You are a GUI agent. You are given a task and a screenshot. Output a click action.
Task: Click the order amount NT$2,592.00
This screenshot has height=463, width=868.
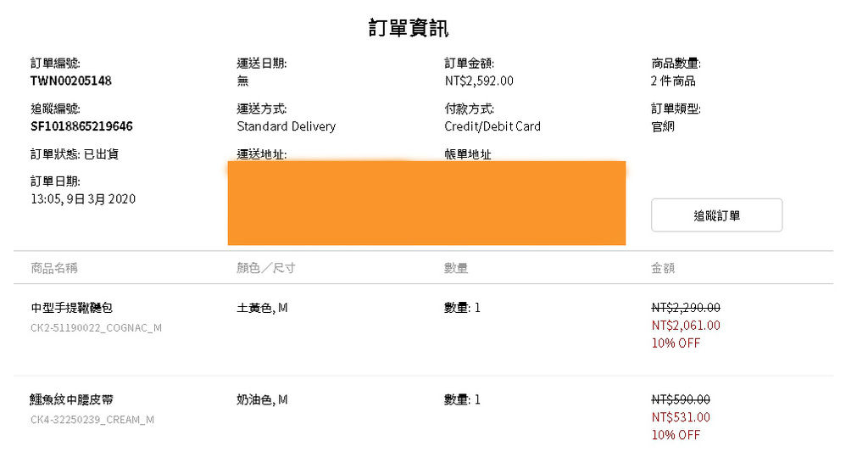[x=479, y=81]
